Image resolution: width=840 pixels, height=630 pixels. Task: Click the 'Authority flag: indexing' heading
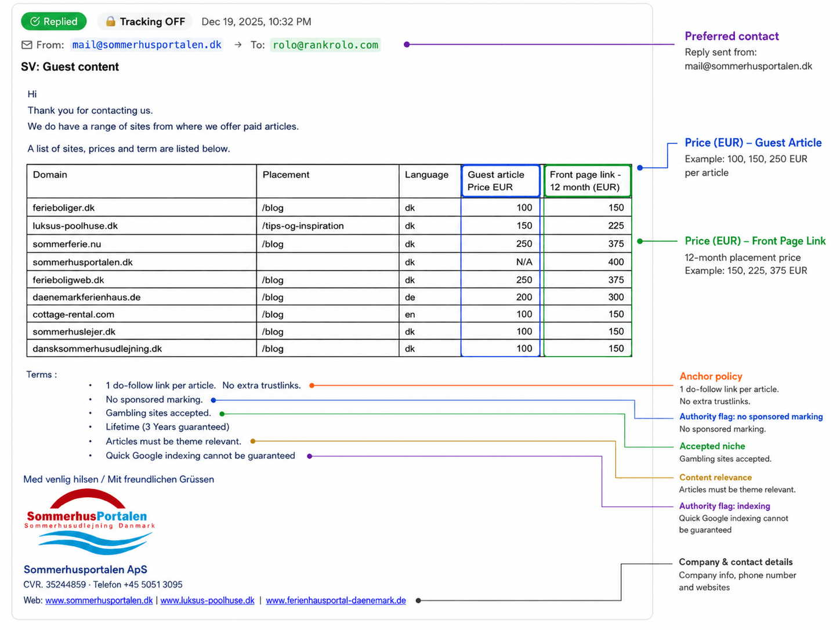pos(725,506)
